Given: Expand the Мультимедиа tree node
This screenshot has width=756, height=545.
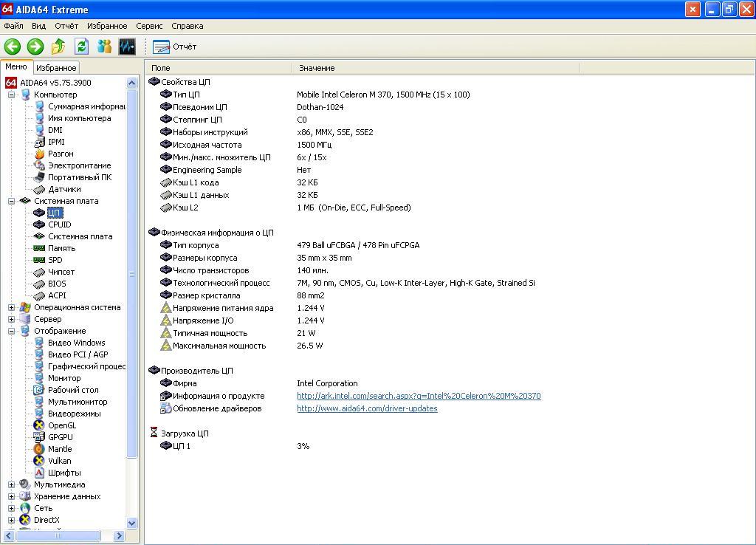Looking at the screenshot, I should coord(11,484).
